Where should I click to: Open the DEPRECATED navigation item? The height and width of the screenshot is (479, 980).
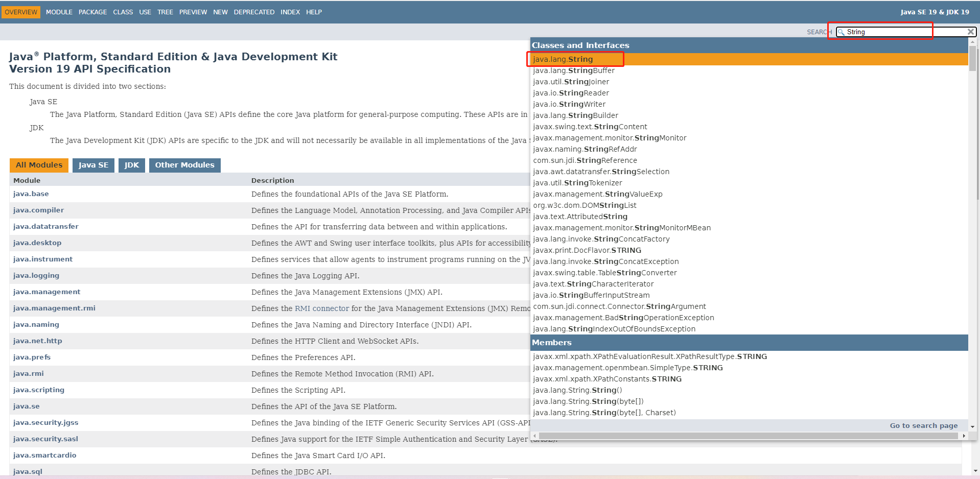coord(254,12)
